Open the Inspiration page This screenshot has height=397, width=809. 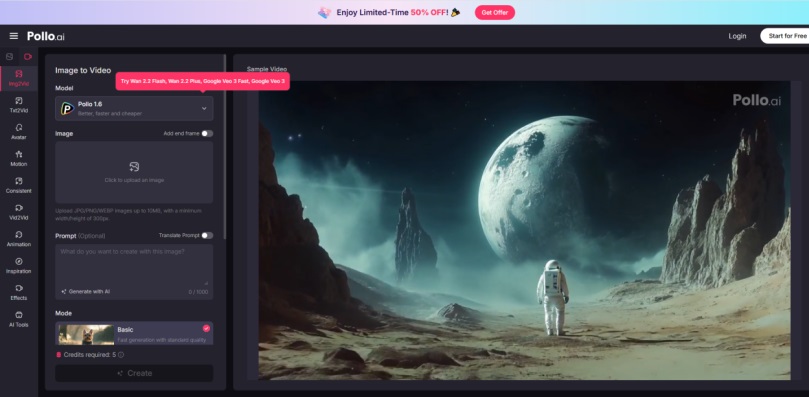(x=19, y=266)
